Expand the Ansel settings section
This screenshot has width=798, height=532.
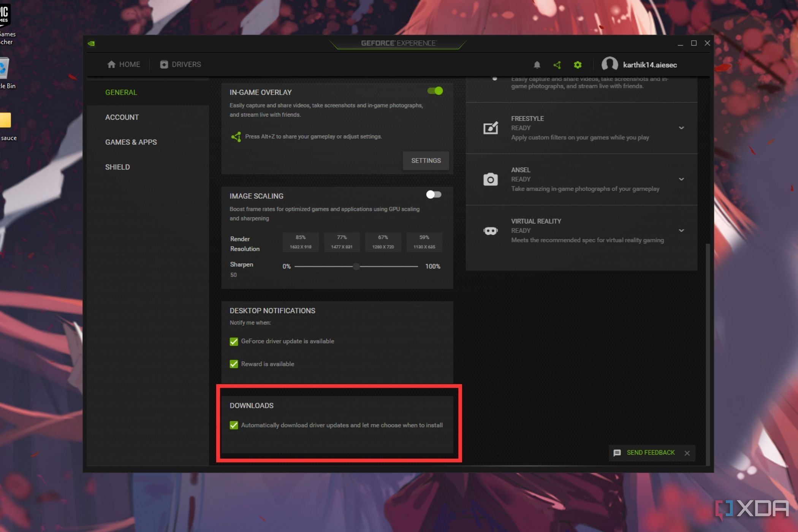(x=682, y=179)
